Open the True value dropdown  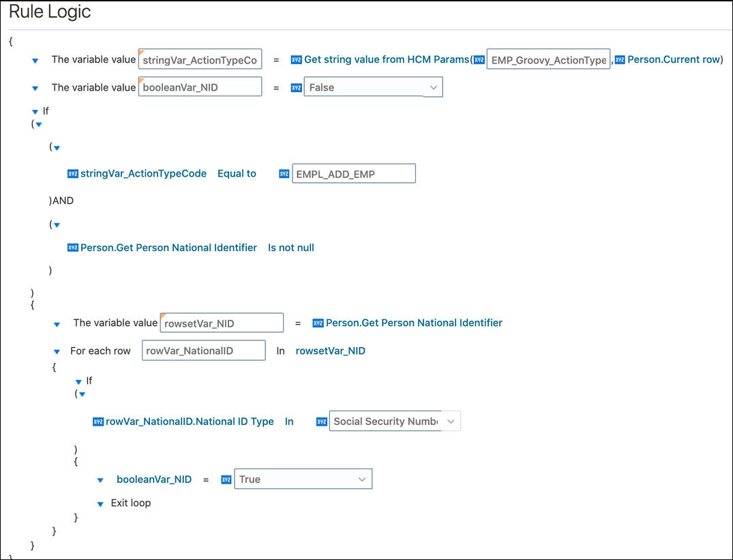point(362,480)
